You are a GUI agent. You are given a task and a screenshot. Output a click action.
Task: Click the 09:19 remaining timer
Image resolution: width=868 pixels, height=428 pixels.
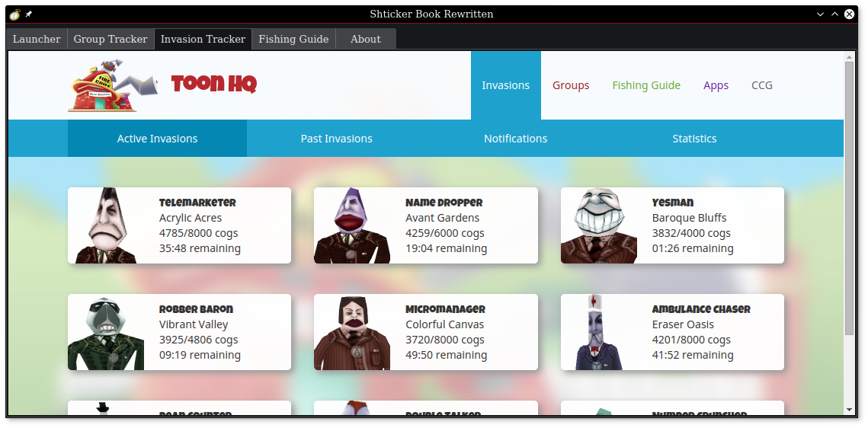[x=200, y=356]
